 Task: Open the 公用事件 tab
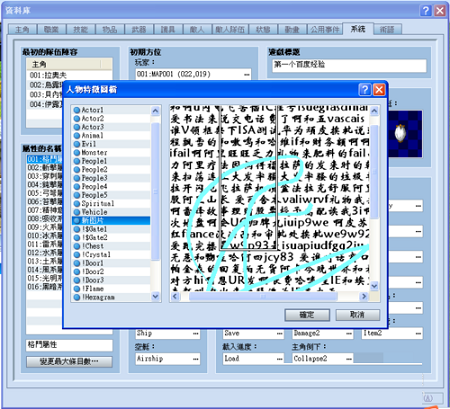[x=325, y=29]
